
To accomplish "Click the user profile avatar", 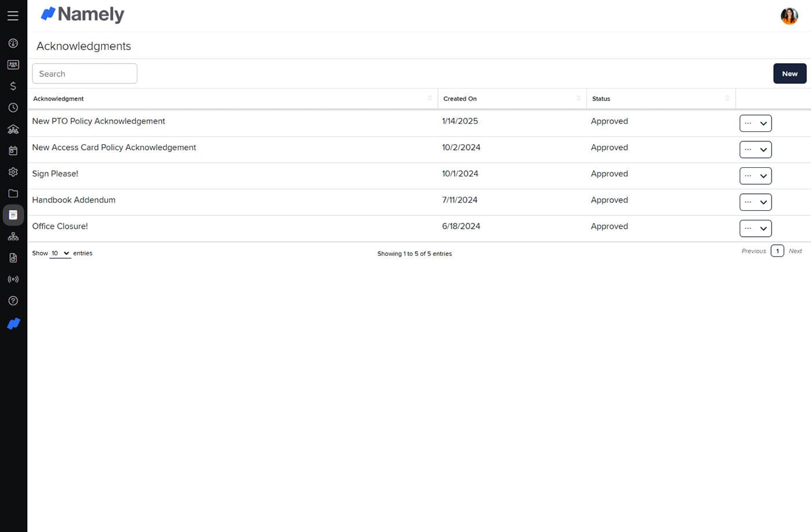I will point(789,16).
